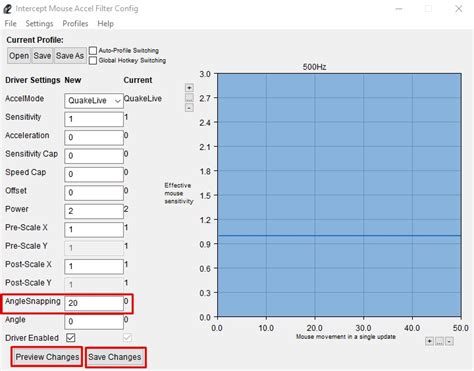Click the AngleSnapping input field
Image resolution: width=474 pixels, height=371 pixels.
click(94, 303)
